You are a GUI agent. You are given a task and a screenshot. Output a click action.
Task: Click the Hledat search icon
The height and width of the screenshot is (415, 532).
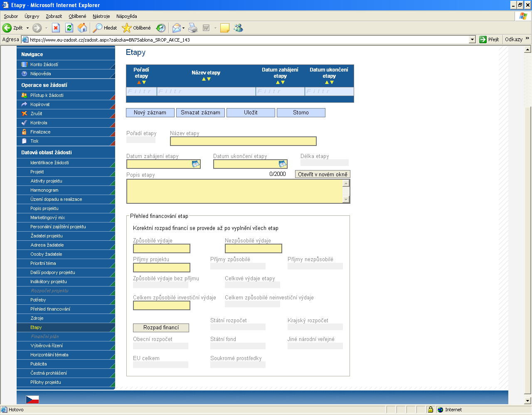(105, 28)
